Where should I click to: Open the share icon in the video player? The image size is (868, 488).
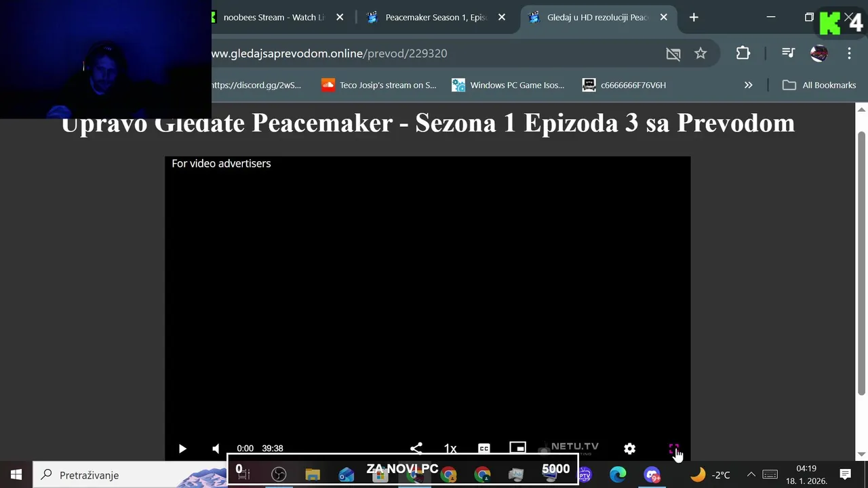point(416,448)
